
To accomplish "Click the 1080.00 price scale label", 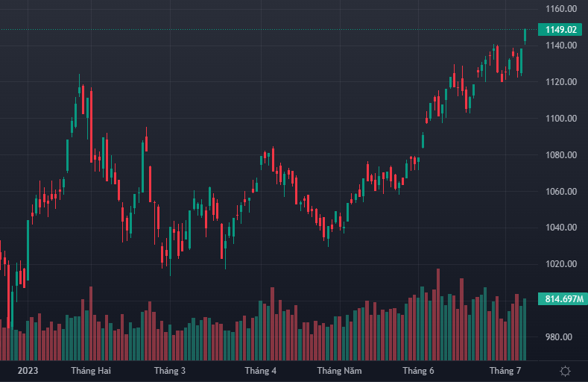I will [561, 155].
